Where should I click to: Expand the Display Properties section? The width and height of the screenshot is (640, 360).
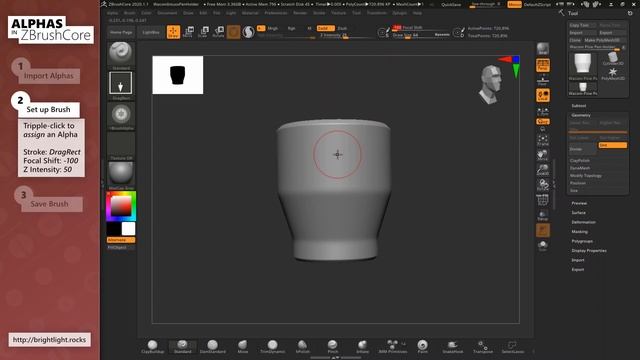click(589, 251)
